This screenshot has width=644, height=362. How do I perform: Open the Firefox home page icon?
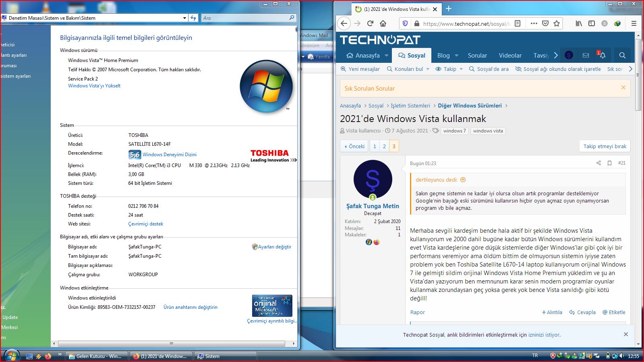(x=383, y=23)
